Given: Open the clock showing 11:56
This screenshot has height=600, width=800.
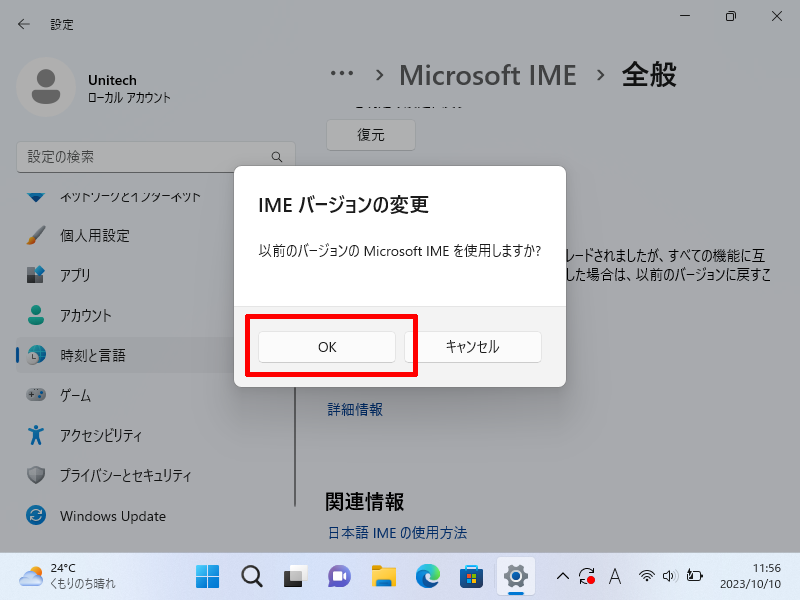Looking at the screenshot, I should (750, 577).
